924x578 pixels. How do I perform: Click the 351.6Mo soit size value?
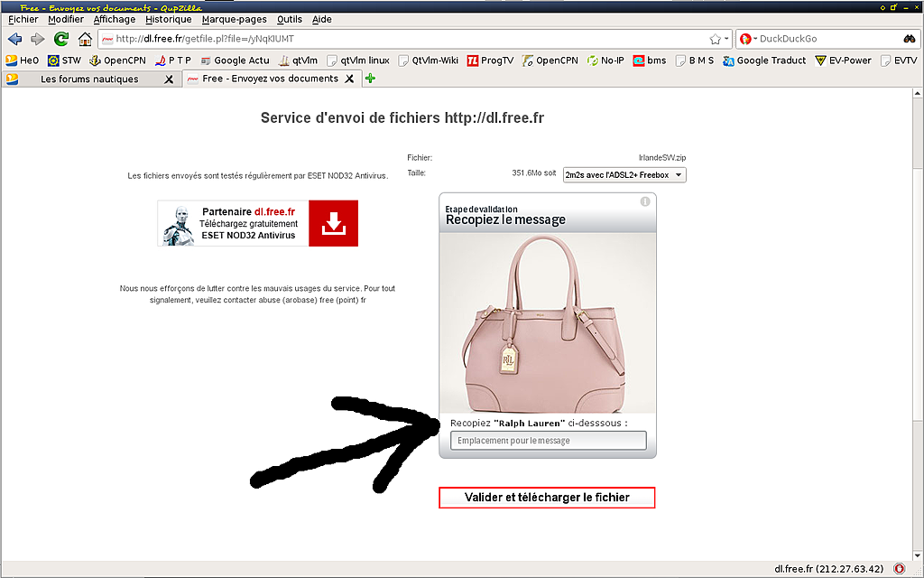pyautogui.click(x=534, y=172)
